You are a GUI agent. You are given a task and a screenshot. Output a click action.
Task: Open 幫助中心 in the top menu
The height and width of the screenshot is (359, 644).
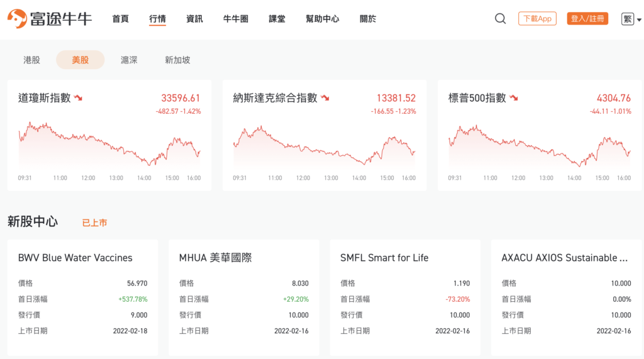pos(323,19)
